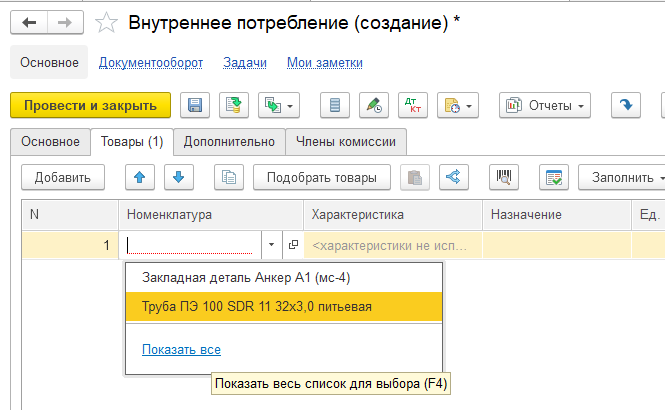Click the Номенклатура input field
Image resolution: width=665 pixels, height=410 pixels.
(192, 244)
